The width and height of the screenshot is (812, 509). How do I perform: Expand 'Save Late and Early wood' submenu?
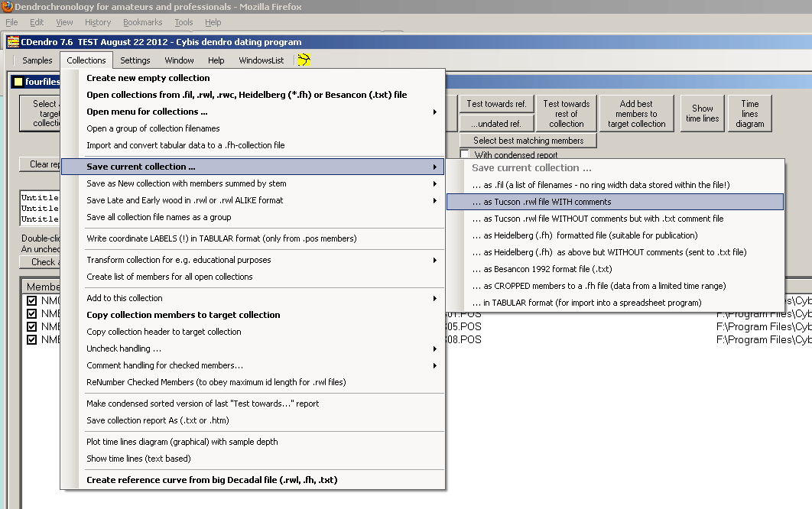click(434, 200)
